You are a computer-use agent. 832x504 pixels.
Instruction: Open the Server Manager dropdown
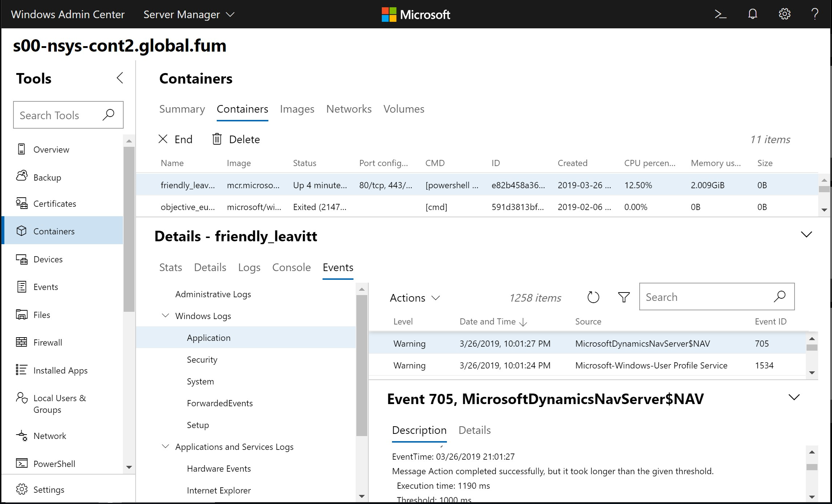(189, 15)
